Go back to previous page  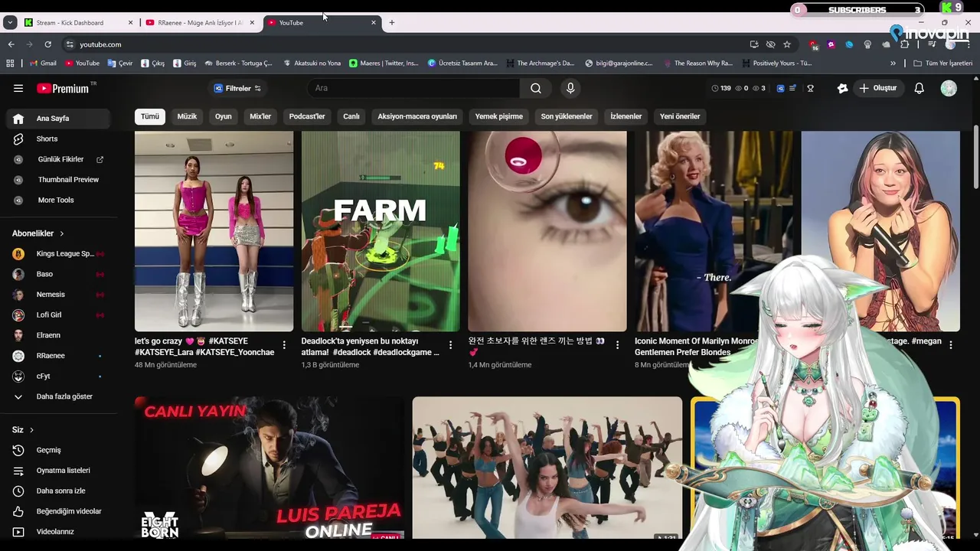click(11, 44)
